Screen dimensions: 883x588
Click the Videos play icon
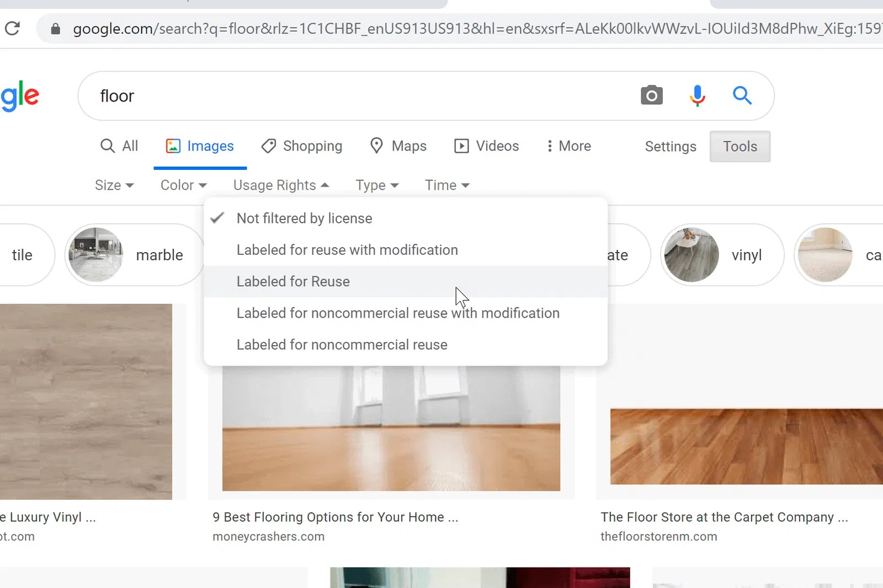click(x=462, y=146)
